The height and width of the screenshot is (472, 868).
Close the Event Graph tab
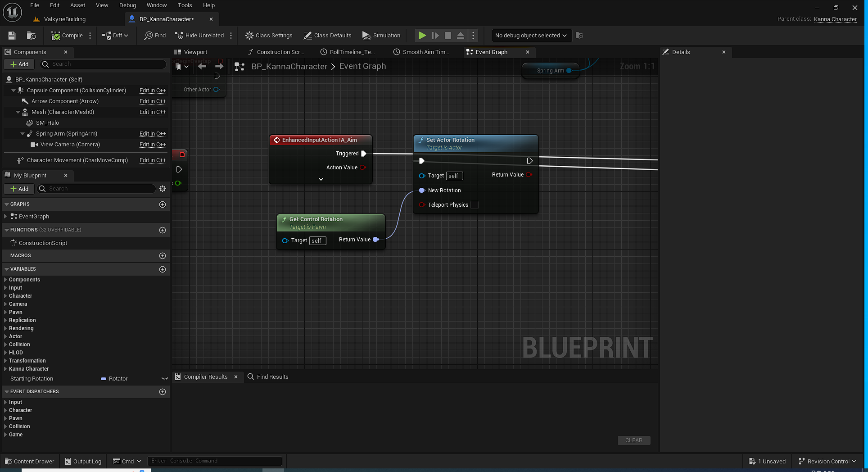[x=528, y=52]
